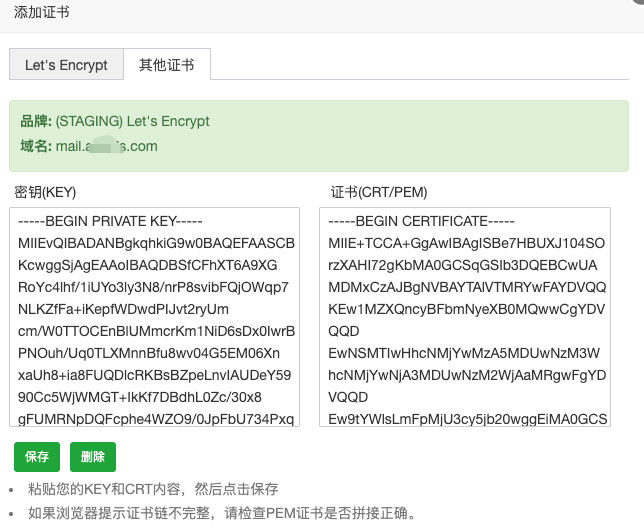Viewport: 644px width, 529px height.
Task: Click certificate line starting MIIE+TCCA+GgAwIBAgISBe7
Action: click(467, 243)
